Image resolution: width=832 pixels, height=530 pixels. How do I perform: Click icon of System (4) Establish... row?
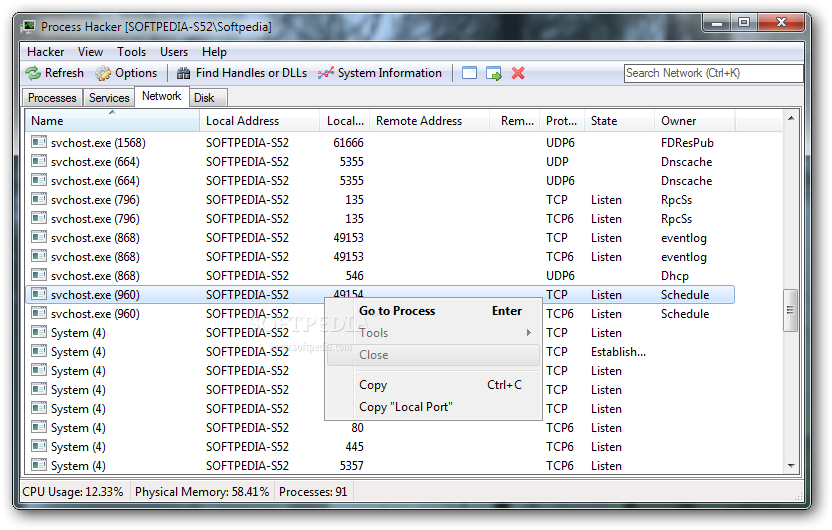pyautogui.click(x=39, y=351)
